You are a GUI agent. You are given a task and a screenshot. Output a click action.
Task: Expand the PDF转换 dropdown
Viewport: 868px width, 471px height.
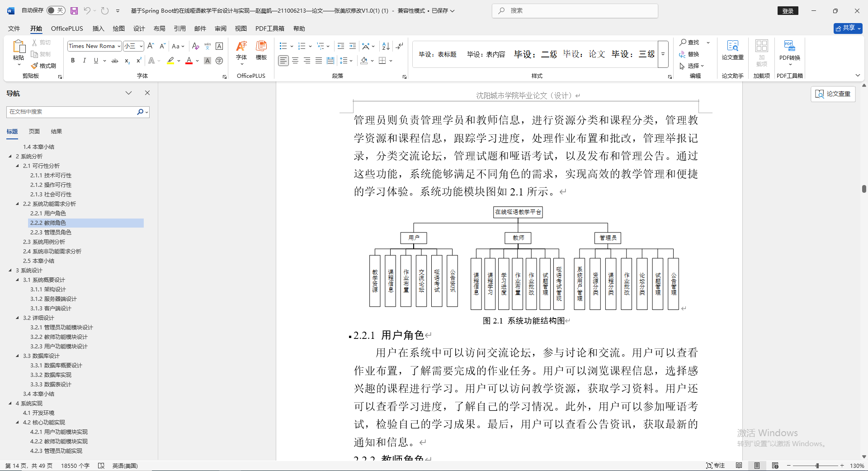(789, 64)
